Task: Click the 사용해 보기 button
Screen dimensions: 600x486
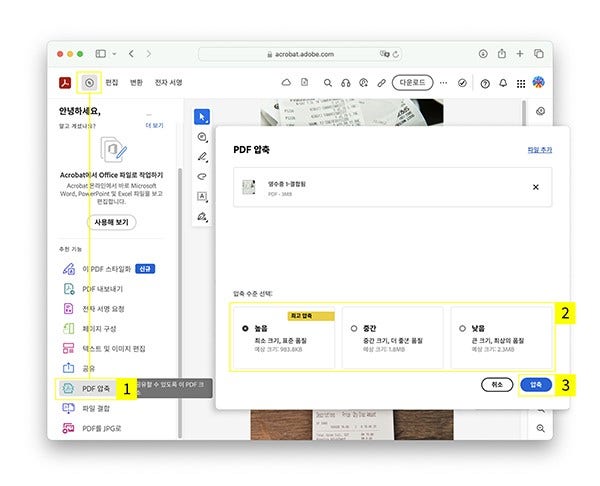Action: (111, 222)
